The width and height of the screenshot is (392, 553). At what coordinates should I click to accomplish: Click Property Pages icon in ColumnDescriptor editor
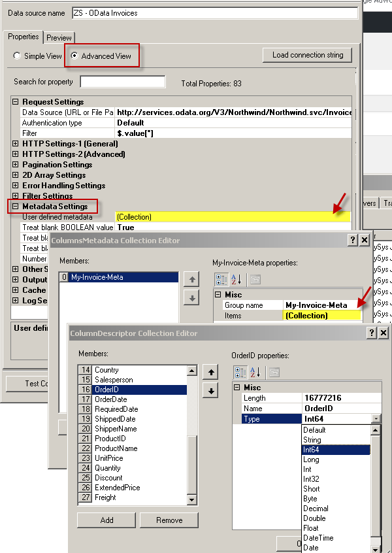pyautogui.click(x=274, y=372)
